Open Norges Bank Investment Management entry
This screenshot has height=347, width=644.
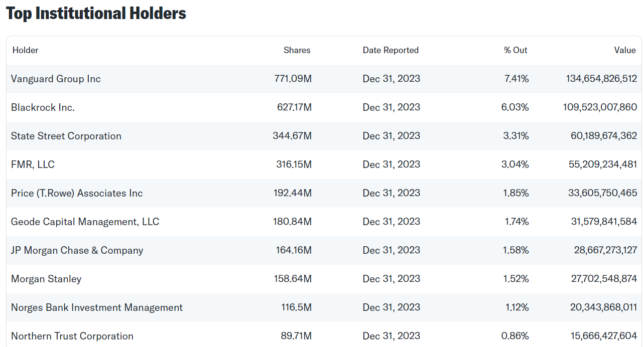[x=97, y=307]
